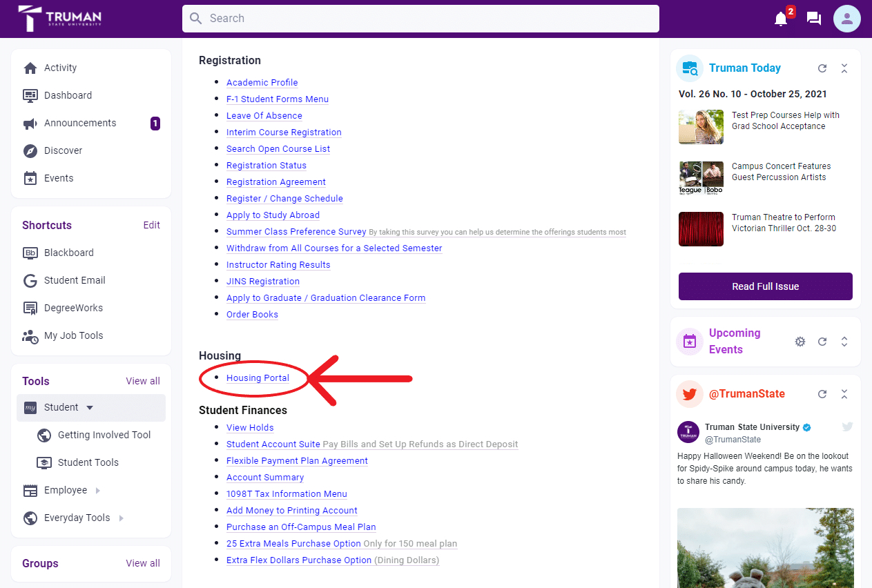Open the Apply to Study Abroad link
Viewport: 872px width, 588px height.
click(x=273, y=215)
